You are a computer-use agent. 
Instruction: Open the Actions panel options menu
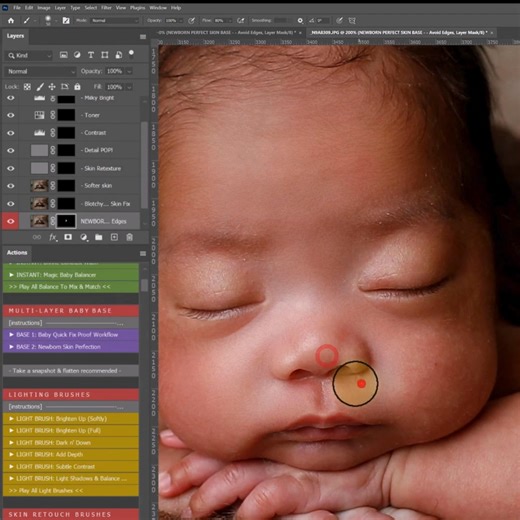click(x=143, y=254)
